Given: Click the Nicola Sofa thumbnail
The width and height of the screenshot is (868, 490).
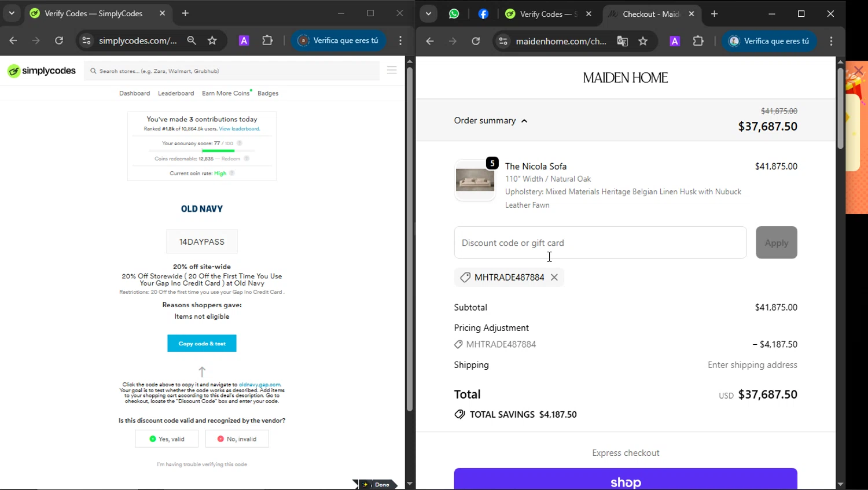Looking at the screenshot, I should point(475,180).
